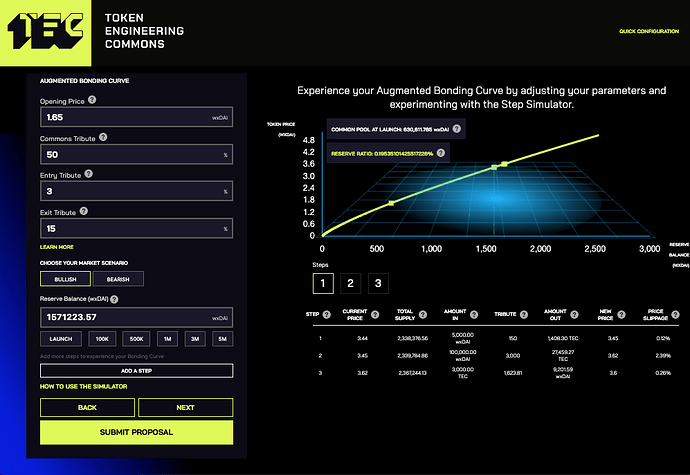The width and height of the screenshot is (690, 475).
Task: Set reserve balance to 500K preset
Action: tap(136, 339)
